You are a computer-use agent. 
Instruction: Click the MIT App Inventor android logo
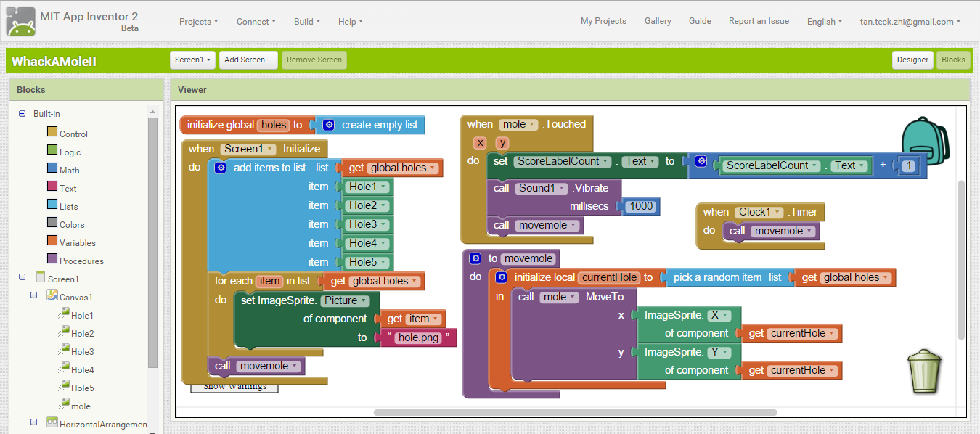[x=21, y=21]
